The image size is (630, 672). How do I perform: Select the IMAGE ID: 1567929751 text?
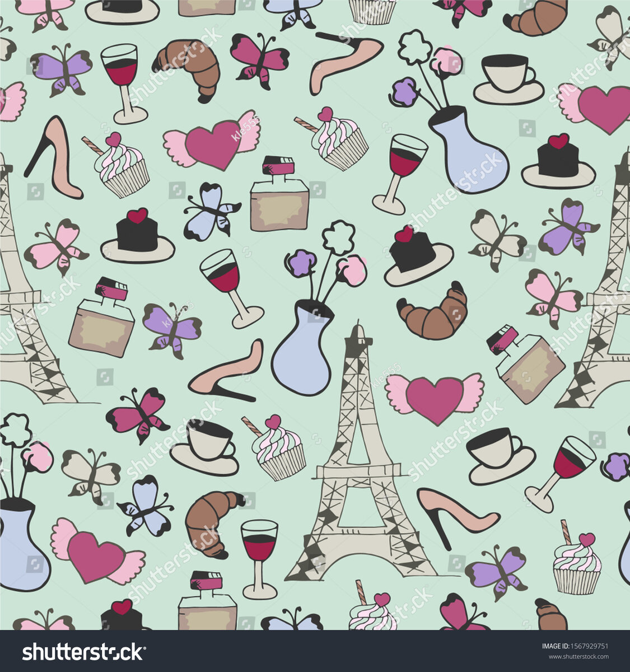pyautogui.click(x=575, y=646)
